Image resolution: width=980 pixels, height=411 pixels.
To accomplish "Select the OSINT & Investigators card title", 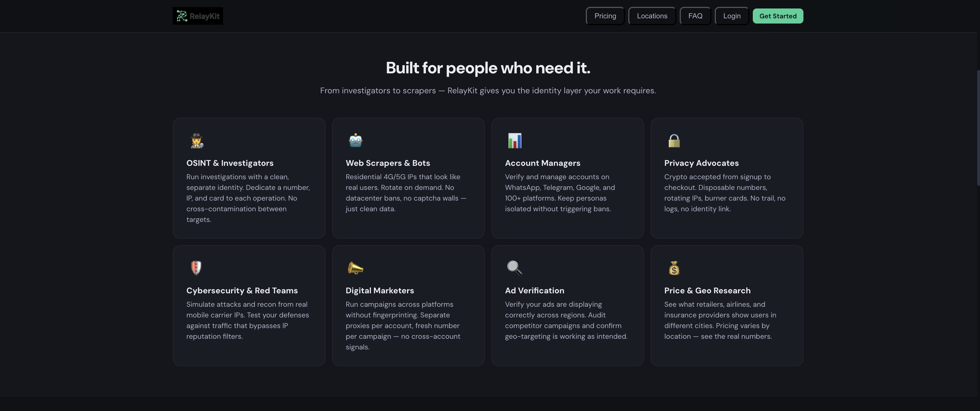I will click(230, 163).
